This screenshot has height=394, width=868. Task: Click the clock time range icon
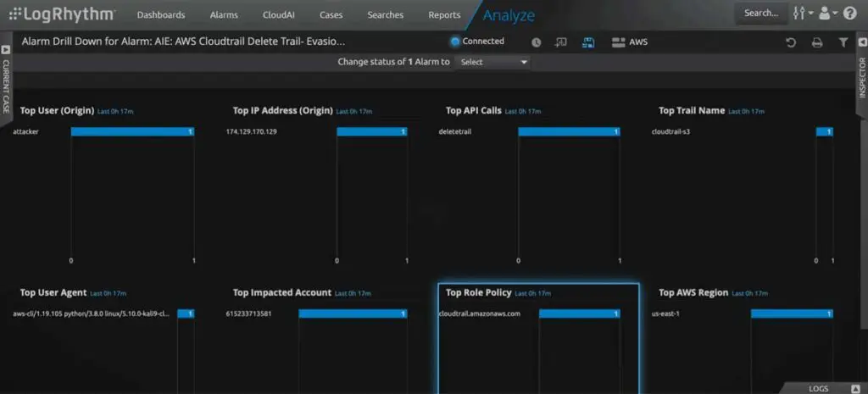[x=536, y=42]
